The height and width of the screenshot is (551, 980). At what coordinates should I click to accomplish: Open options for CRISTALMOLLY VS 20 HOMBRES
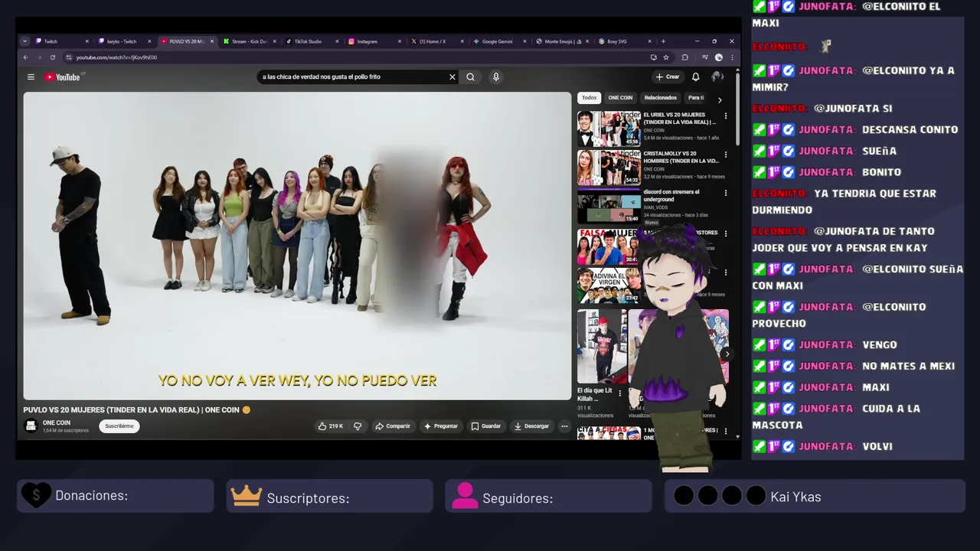[x=726, y=154]
